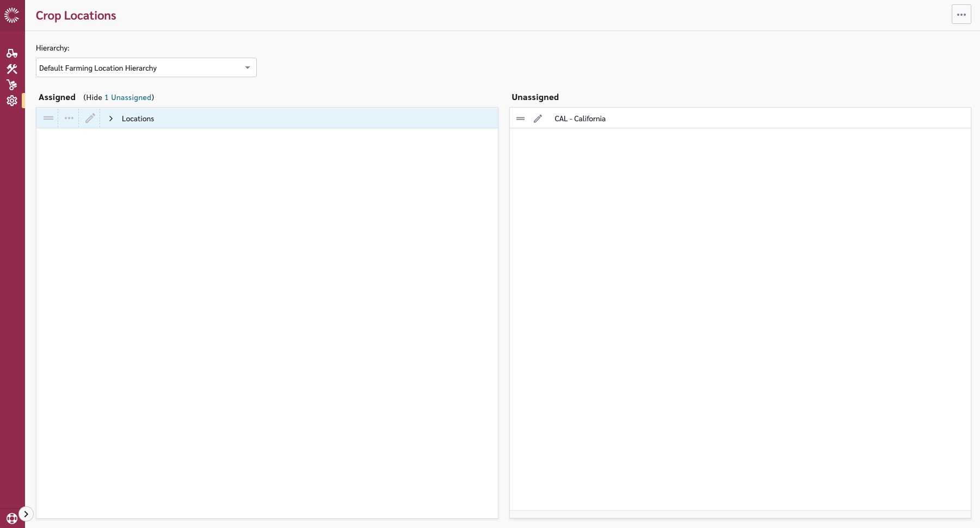Open the Hierarchy dropdown
Image resolution: width=980 pixels, height=528 pixels.
[x=146, y=68]
